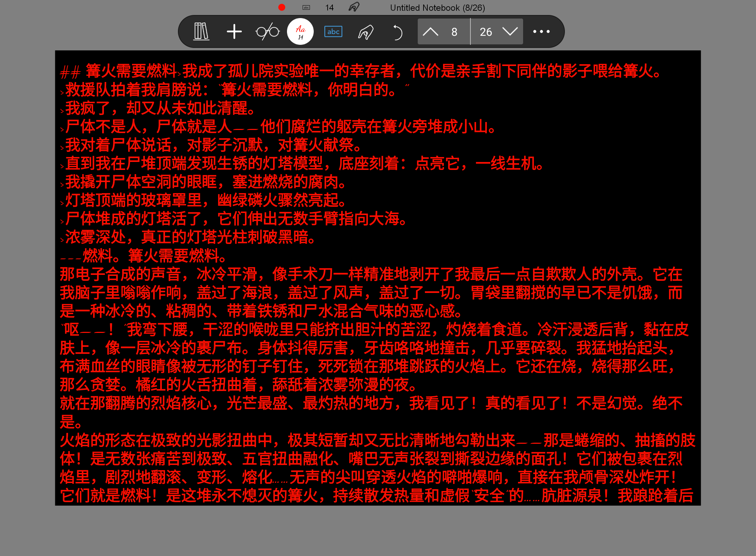Viewport: 756px width, 556px height.
Task: Open the three-dot more options menu
Action: (541, 32)
